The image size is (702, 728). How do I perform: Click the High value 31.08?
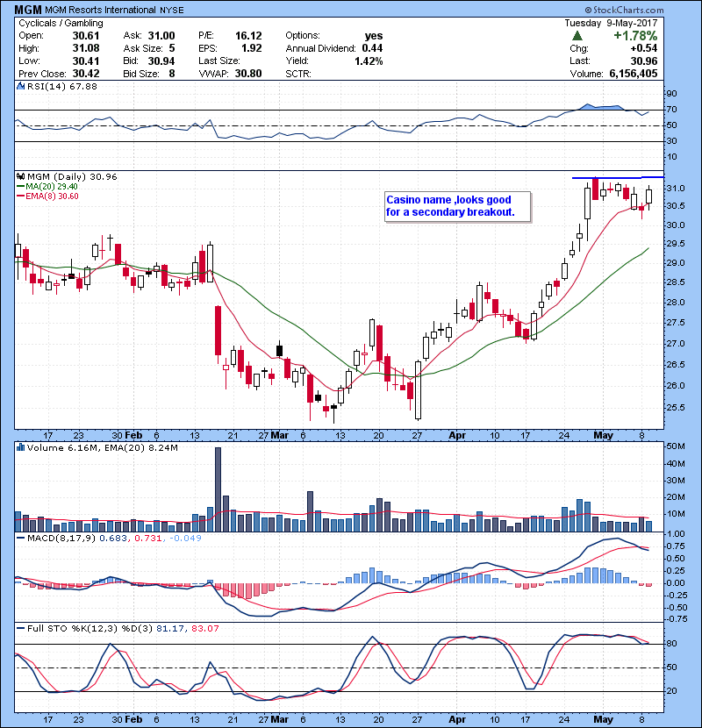[86, 48]
